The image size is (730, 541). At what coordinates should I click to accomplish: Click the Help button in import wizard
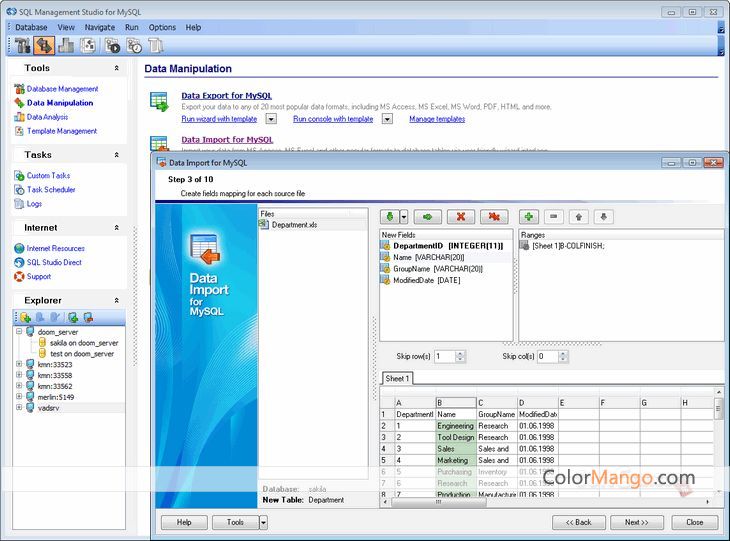pos(184,522)
